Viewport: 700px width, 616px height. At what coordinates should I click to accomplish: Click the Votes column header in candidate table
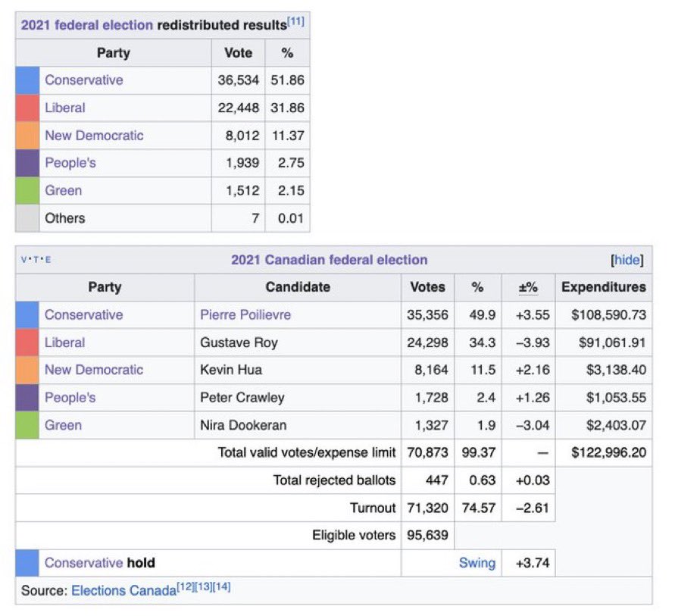(x=427, y=287)
